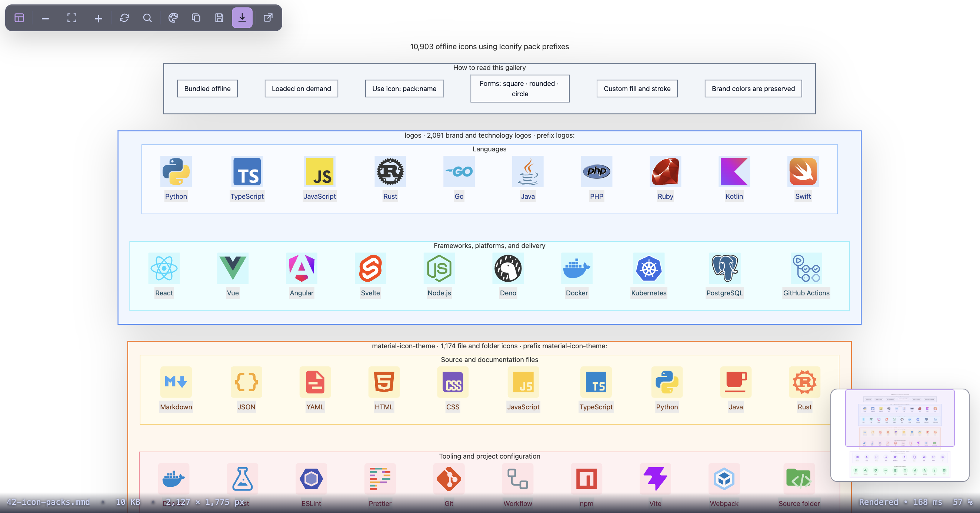Image resolution: width=980 pixels, height=513 pixels.
Task: Save the diagram with floppy icon
Action: (219, 18)
